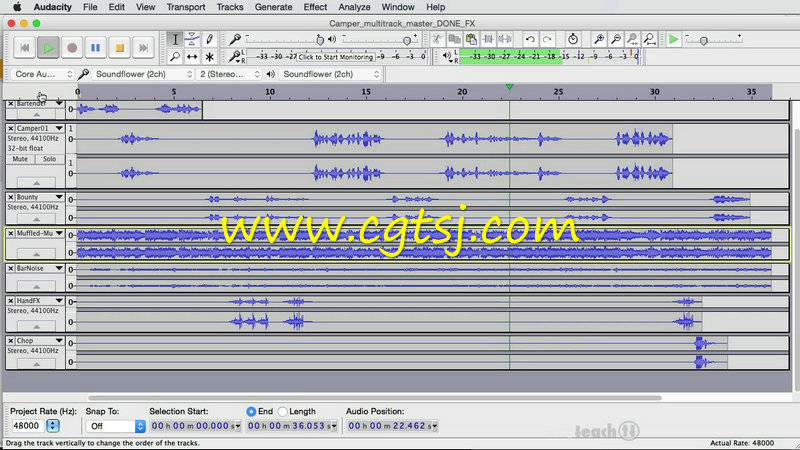800x450 pixels.
Task: Select the Time Shift tool
Action: point(192,57)
